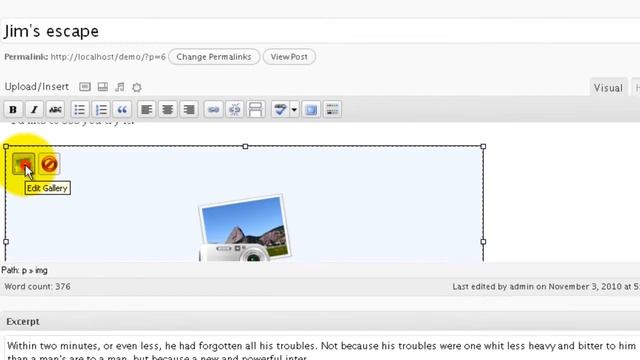This screenshot has width=640, height=360.
Task: Open spell checker language dropdown arrow
Action: pyautogui.click(x=294, y=109)
